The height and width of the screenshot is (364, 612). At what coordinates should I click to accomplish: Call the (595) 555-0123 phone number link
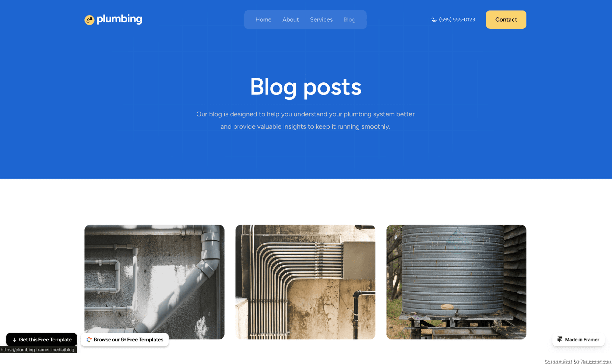click(453, 20)
